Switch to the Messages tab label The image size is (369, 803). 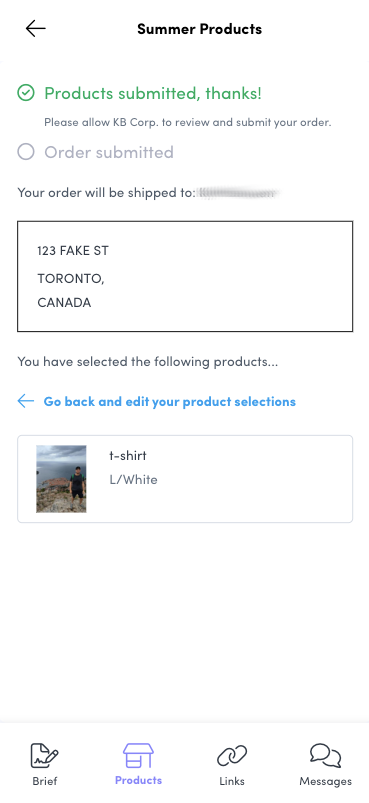tap(325, 781)
